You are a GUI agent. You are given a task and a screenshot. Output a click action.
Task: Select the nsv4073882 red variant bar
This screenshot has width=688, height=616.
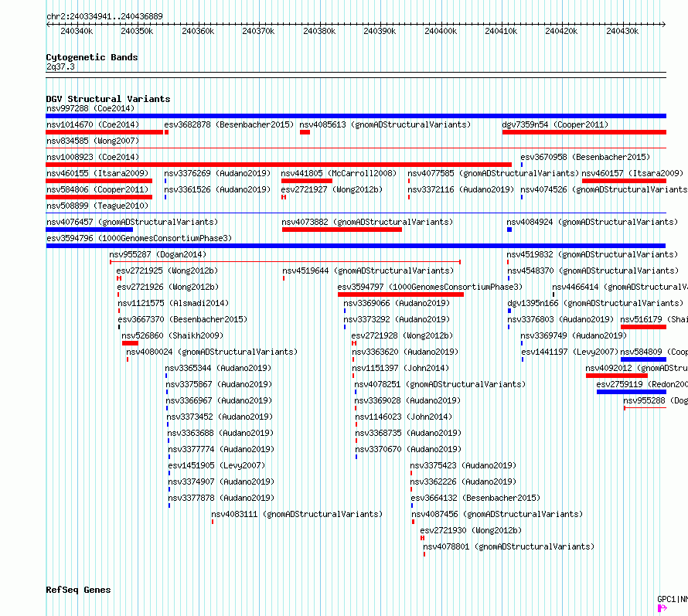pos(342,230)
